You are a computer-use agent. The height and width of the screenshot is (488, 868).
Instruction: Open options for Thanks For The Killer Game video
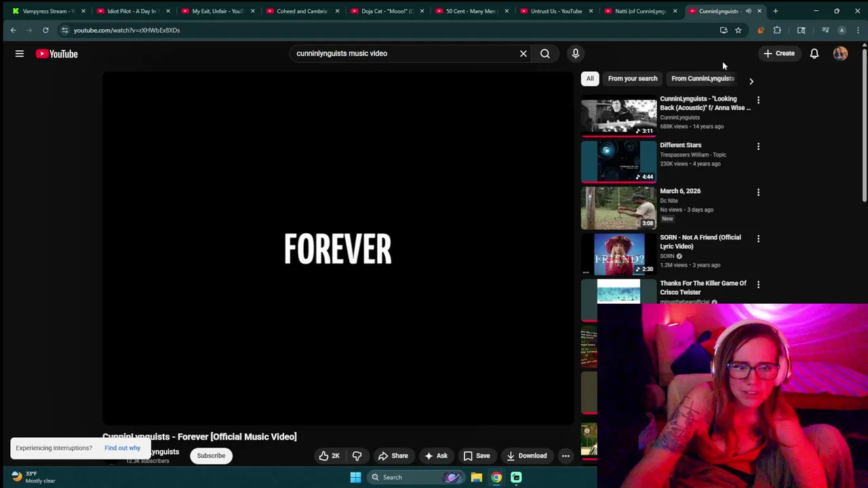(758, 285)
